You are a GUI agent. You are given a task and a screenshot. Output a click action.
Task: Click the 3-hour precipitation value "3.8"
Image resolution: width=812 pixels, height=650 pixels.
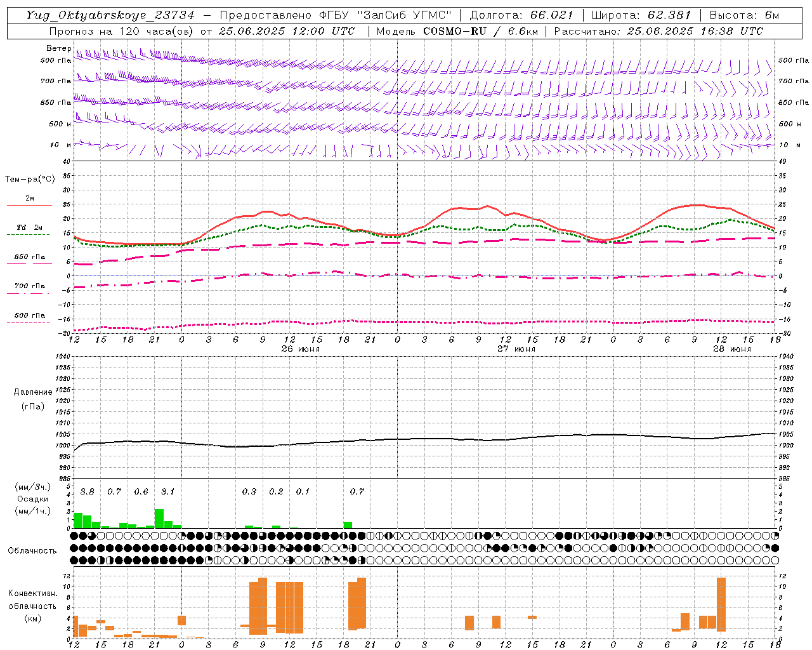coord(88,491)
